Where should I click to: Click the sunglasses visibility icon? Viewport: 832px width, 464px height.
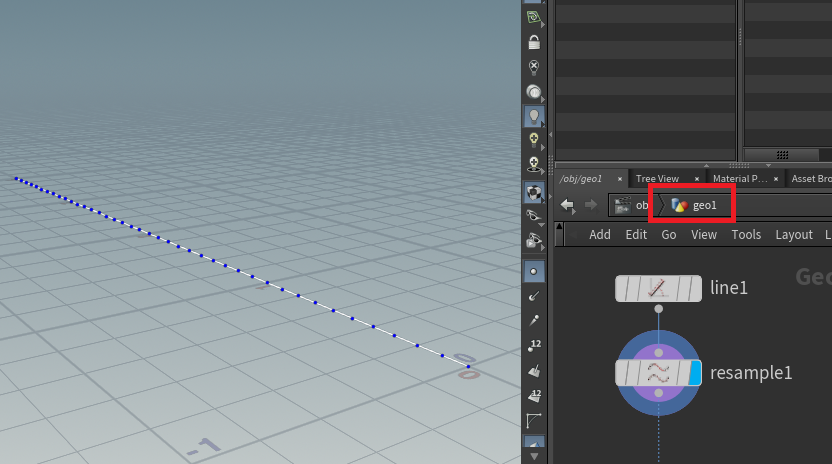point(534,216)
